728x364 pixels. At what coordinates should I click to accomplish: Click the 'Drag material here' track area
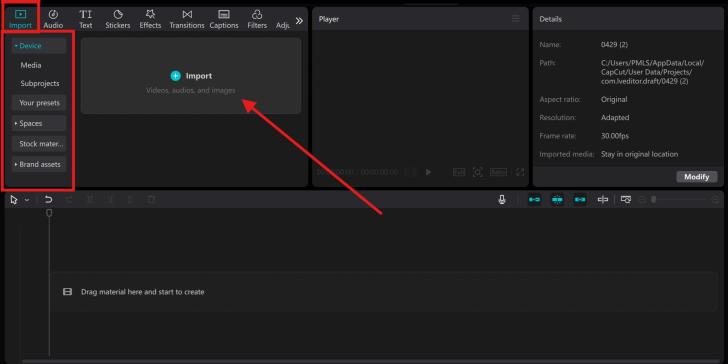coord(384,292)
